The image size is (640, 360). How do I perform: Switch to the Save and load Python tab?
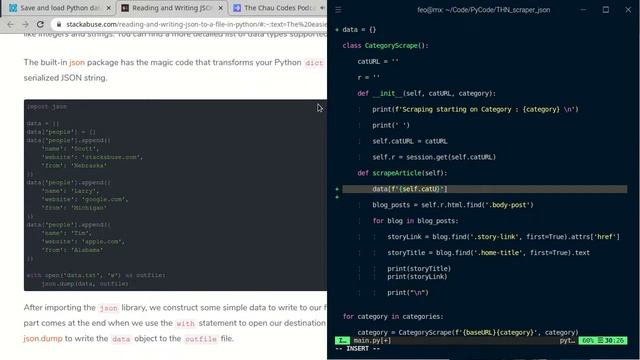point(58,8)
